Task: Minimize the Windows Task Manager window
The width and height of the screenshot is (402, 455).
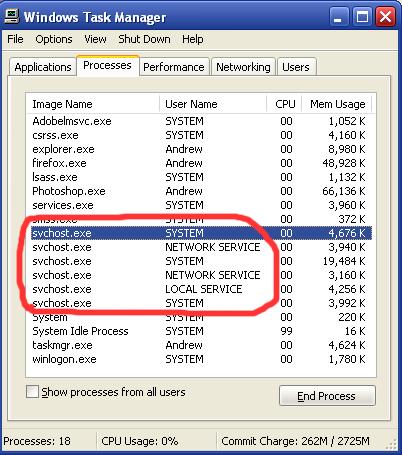Action: click(339, 17)
